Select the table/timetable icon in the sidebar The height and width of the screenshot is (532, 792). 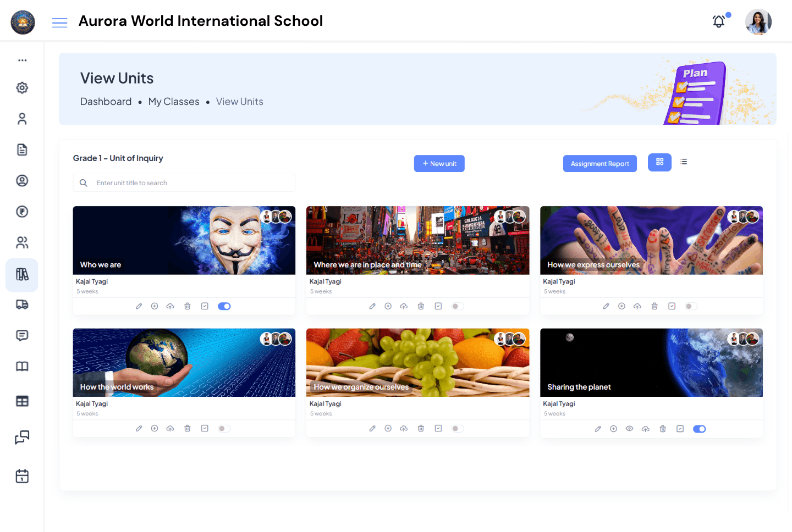pos(22,401)
